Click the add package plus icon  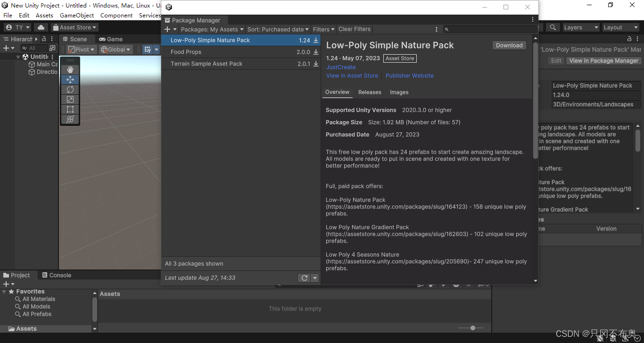coord(167,29)
